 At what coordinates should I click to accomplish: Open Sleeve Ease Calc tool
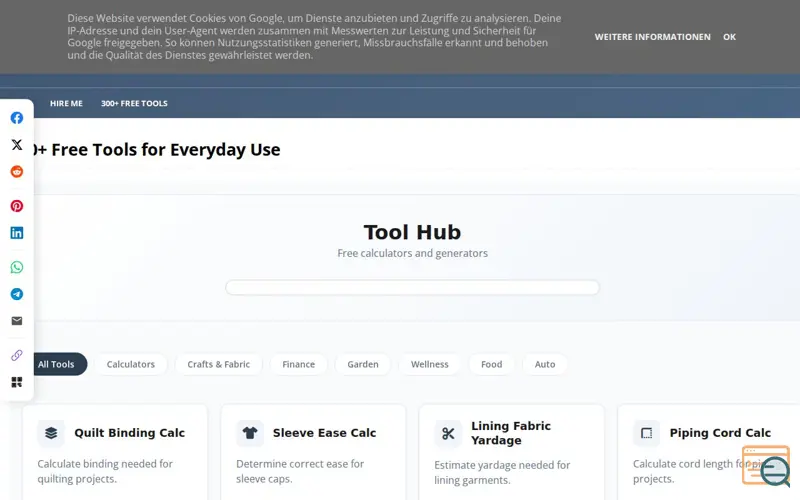pyautogui.click(x=324, y=433)
